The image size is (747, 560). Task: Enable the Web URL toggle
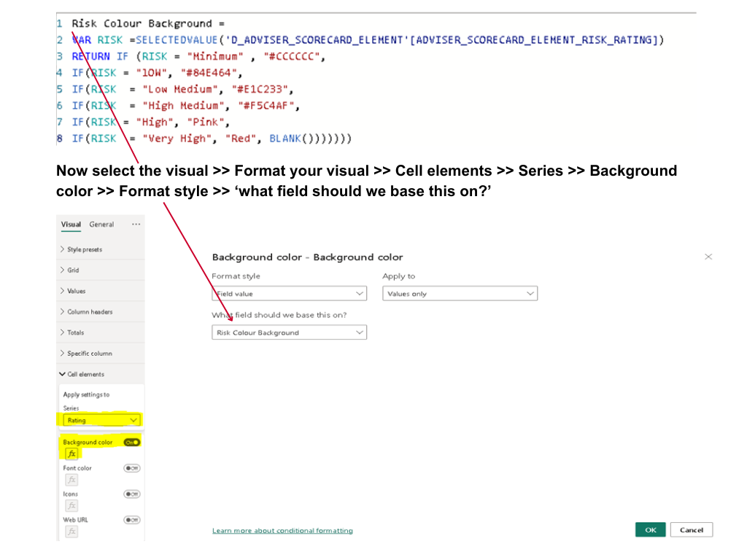(132, 519)
